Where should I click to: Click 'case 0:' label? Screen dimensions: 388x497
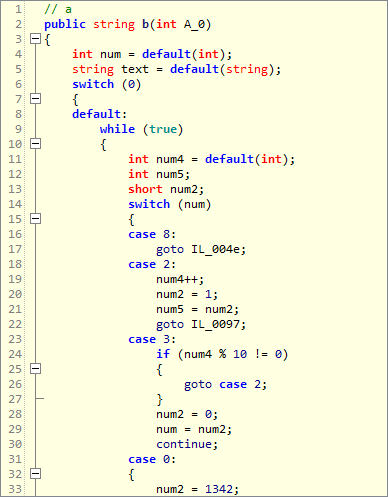click(152, 459)
